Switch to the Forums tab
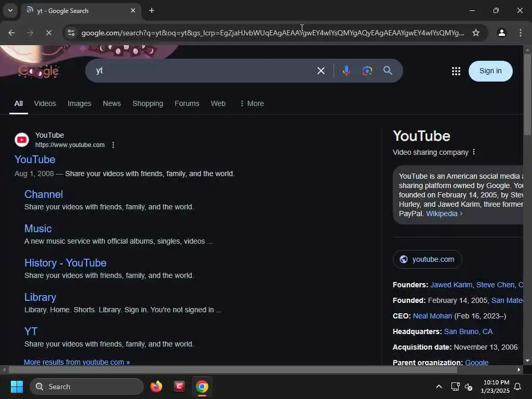 [187, 103]
